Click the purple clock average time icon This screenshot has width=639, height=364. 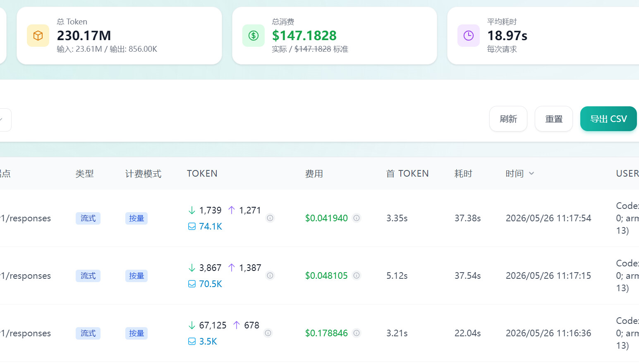(x=469, y=36)
